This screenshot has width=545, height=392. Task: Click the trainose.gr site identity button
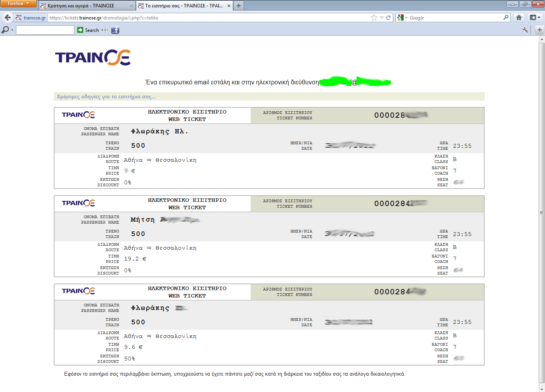pos(31,18)
